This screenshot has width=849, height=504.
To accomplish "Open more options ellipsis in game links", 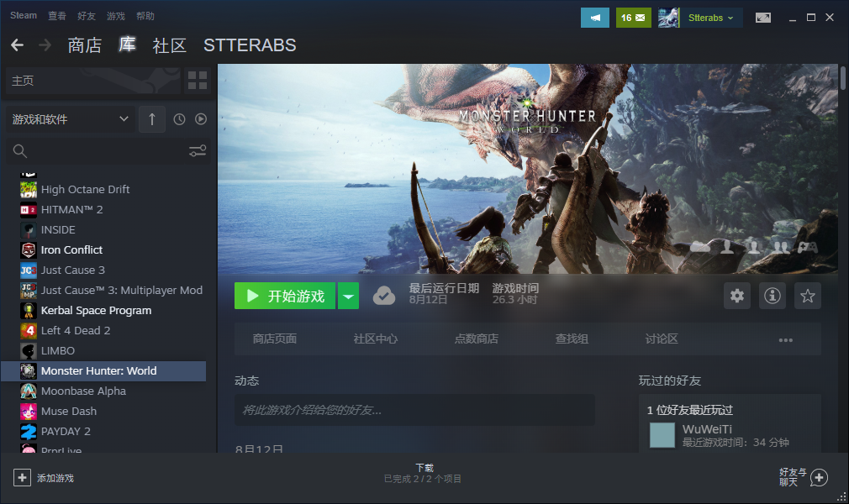I will 786,340.
